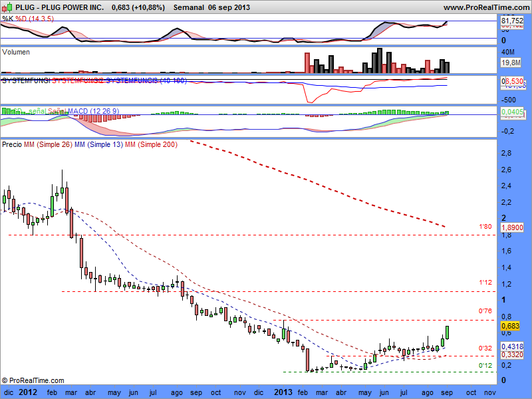This screenshot has height=399, width=532.
Task: Click the green 0'12 support level label
Action: click(x=485, y=365)
